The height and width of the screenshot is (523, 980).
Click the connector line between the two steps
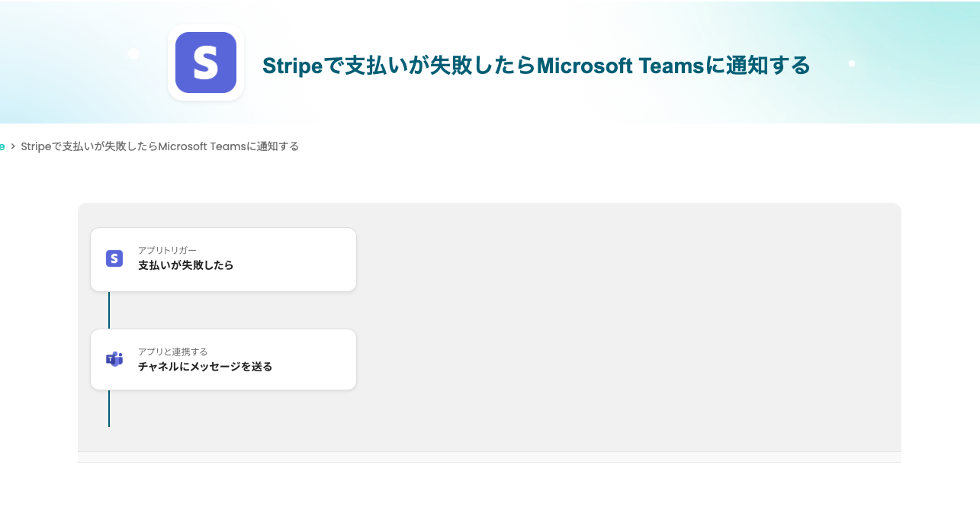(x=109, y=310)
